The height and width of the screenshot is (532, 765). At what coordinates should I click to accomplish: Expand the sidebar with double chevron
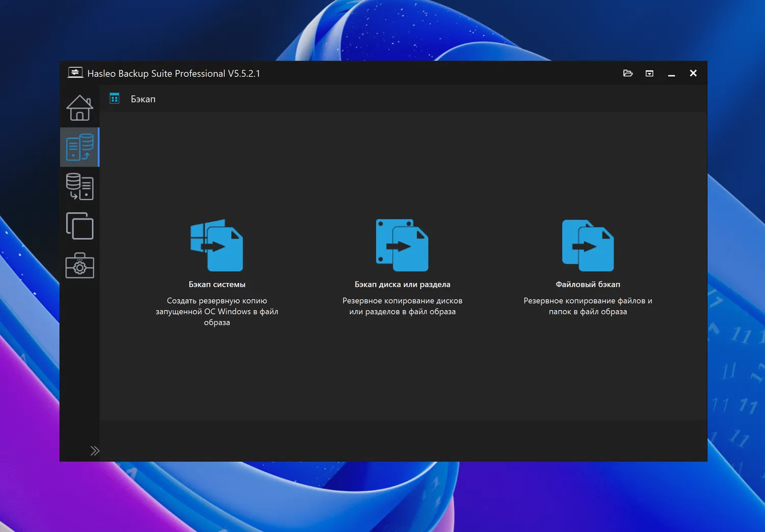coord(94,450)
